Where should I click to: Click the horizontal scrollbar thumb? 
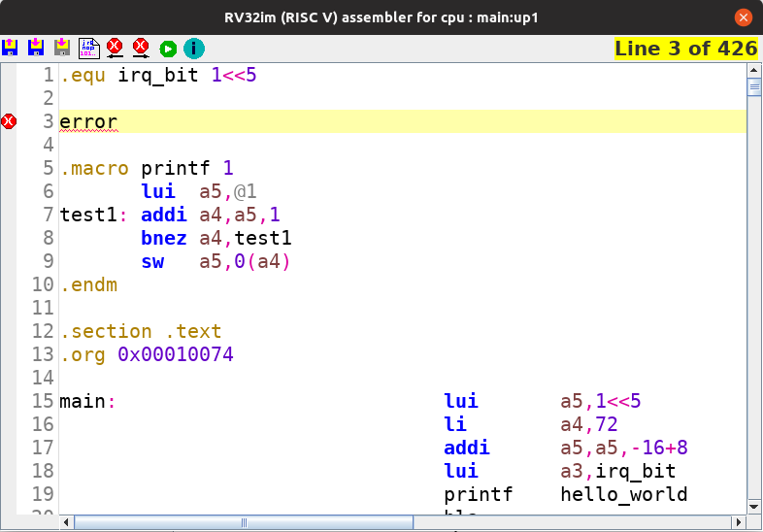244,522
